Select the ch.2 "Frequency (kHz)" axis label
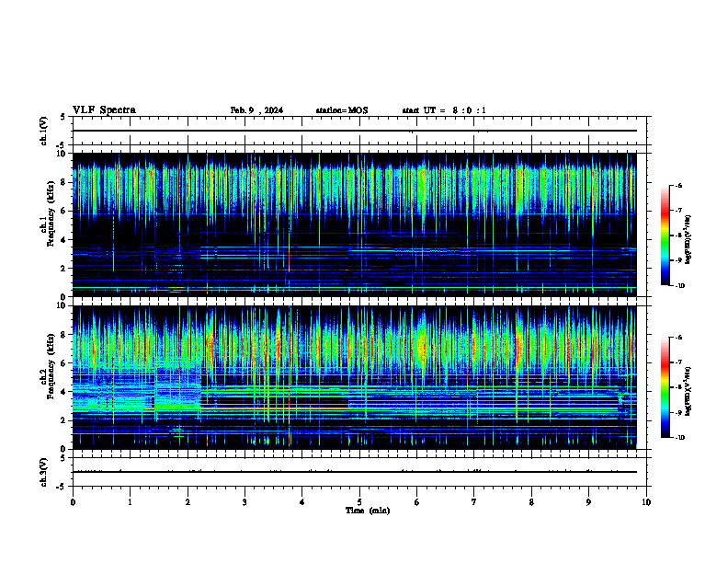The width and height of the screenshot is (728, 563). [x=51, y=366]
